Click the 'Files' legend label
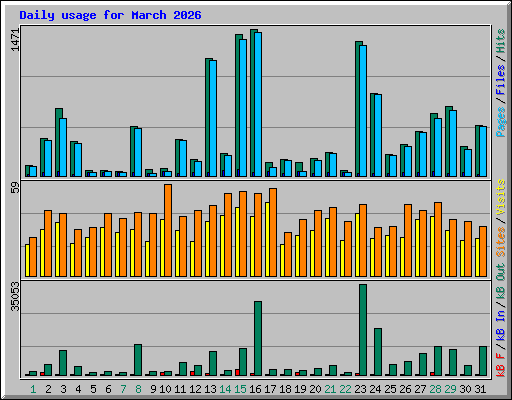 click(x=500, y=80)
